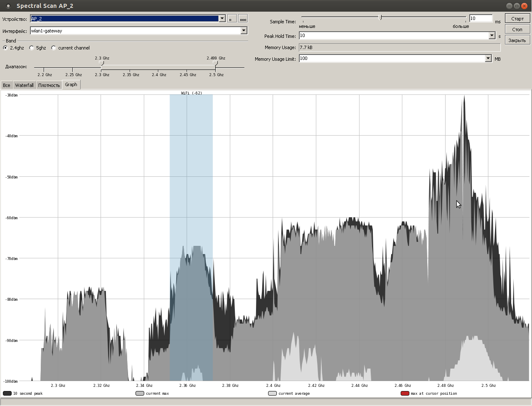Click the three-dots button beside device field
The height and width of the screenshot is (406, 532).
tap(243, 19)
